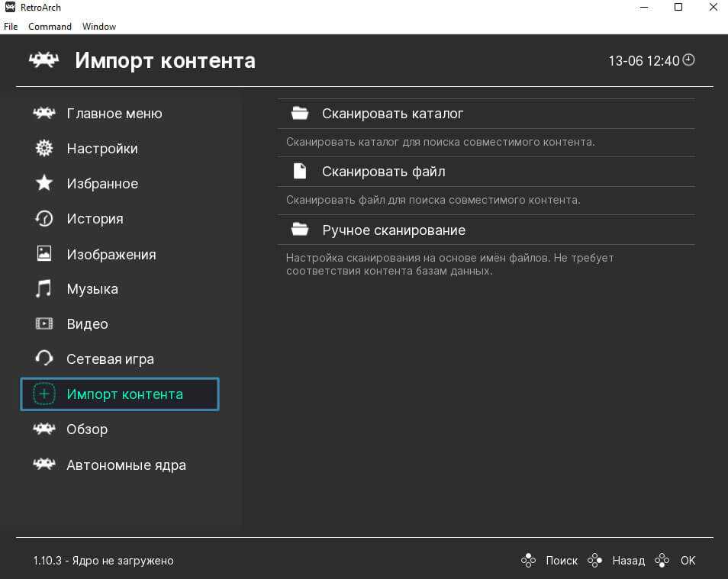Click the gear icon next to Настройки

click(x=44, y=149)
